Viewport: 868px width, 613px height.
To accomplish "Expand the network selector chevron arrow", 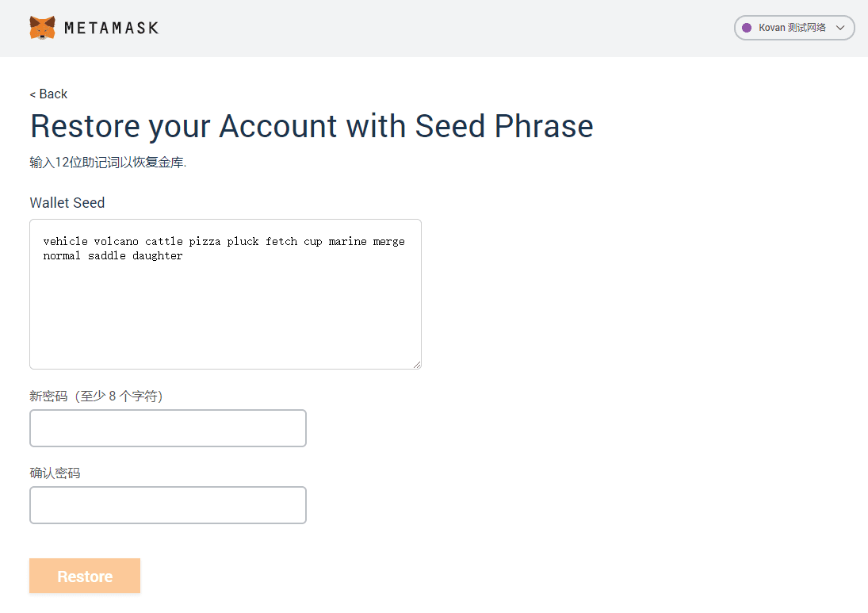I will pyautogui.click(x=839, y=28).
